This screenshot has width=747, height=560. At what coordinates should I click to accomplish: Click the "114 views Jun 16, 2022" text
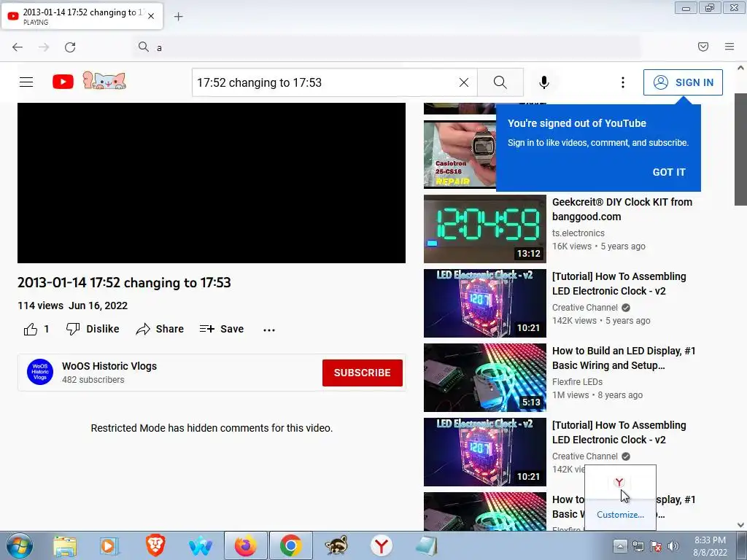(x=72, y=306)
